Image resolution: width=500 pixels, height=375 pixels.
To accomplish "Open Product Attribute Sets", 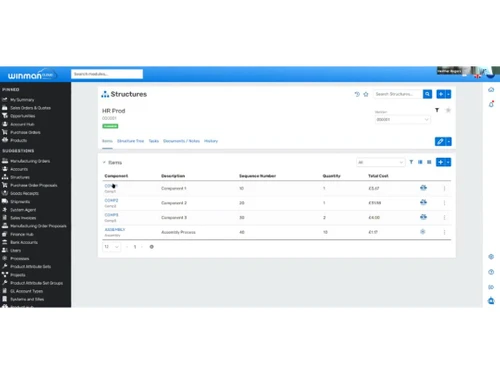I will 31,267.
